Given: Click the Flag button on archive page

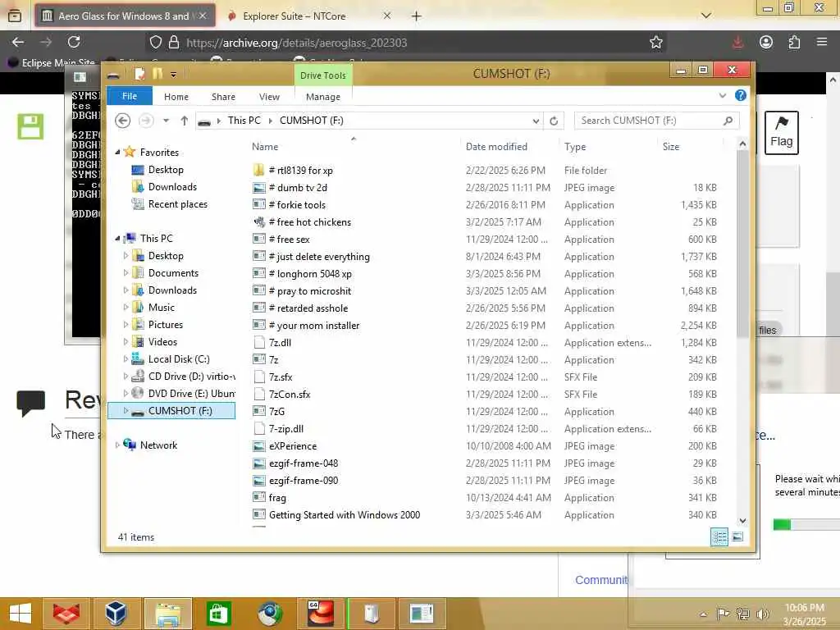Looking at the screenshot, I should tap(782, 133).
